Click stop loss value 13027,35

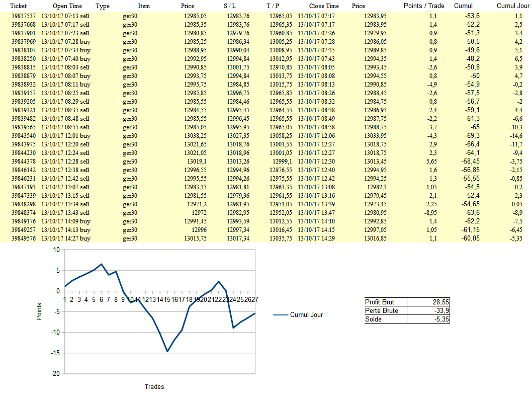coord(238,135)
